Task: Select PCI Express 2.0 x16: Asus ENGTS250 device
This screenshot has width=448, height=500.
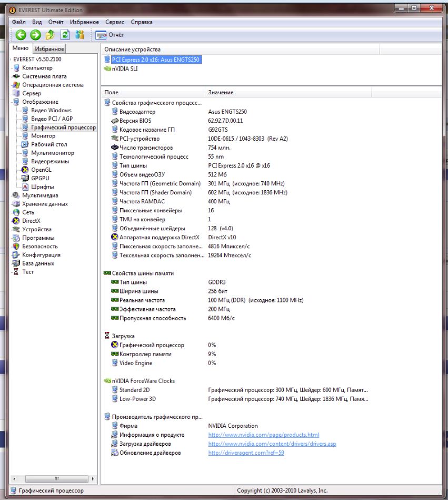Action: click(x=155, y=60)
